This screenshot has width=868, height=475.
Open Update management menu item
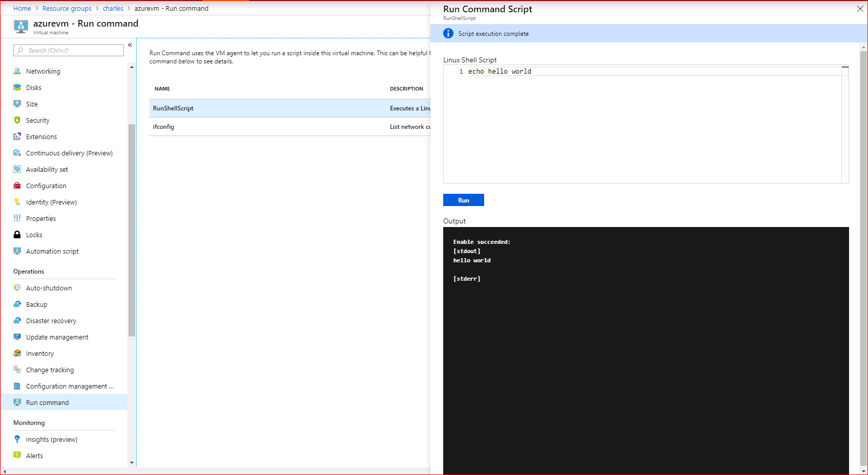point(57,337)
